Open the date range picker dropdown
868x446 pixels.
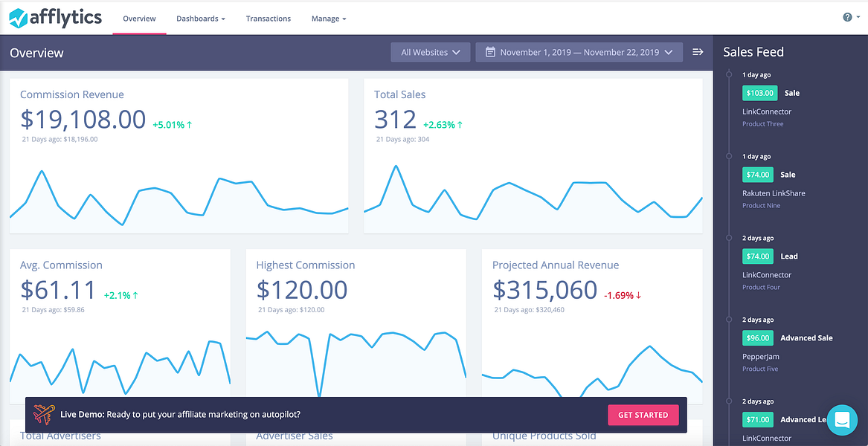click(x=579, y=52)
